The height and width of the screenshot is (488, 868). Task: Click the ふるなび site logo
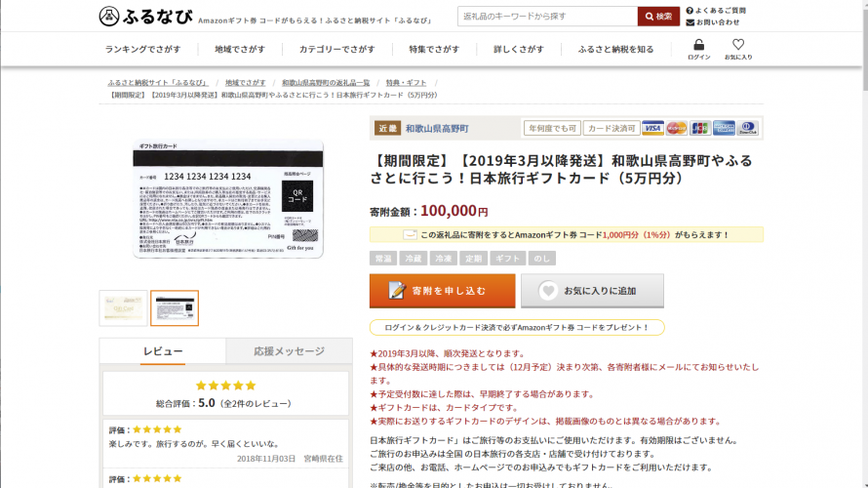point(145,16)
